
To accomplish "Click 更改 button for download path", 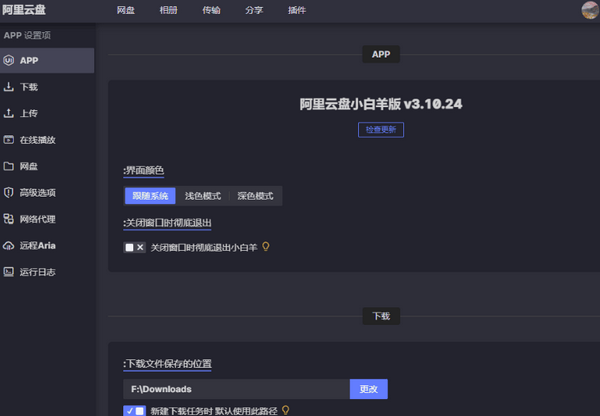I will [x=368, y=389].
